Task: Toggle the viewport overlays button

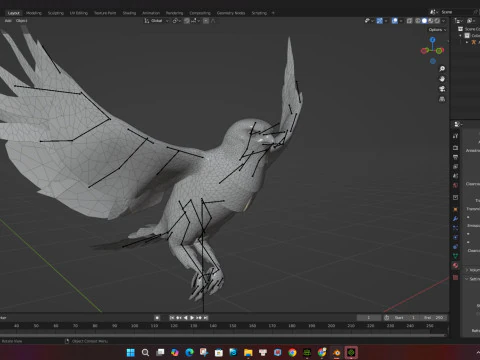Action: click(395, 21)
